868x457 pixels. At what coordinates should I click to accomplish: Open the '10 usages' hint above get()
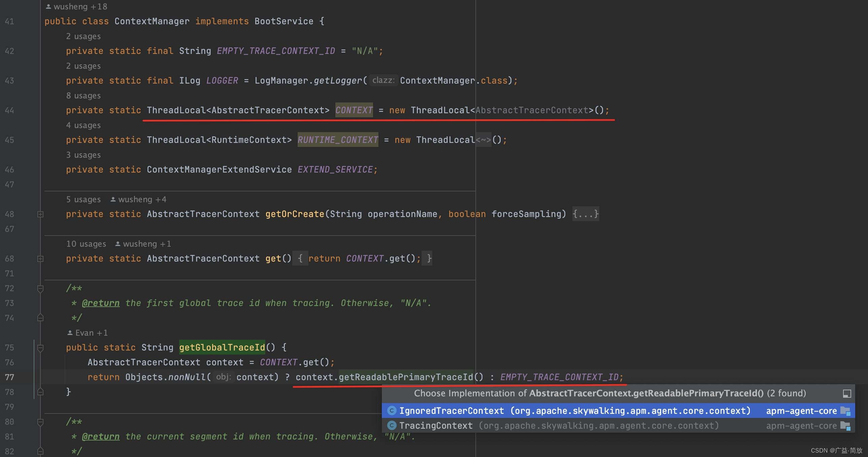[x=86, y=244]
